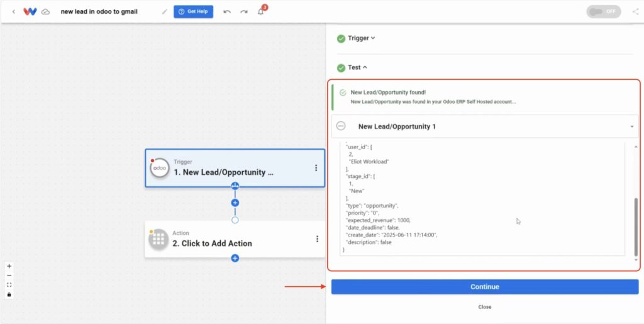
Task: Click the New Lead/Opportunity found! message
Action: pyautogui.click(x=388, y=93)
